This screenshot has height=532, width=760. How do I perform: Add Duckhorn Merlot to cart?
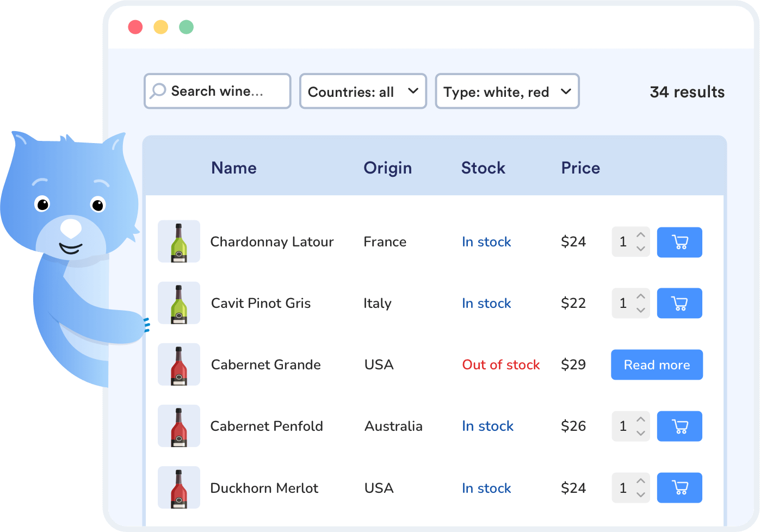point(679,487)
